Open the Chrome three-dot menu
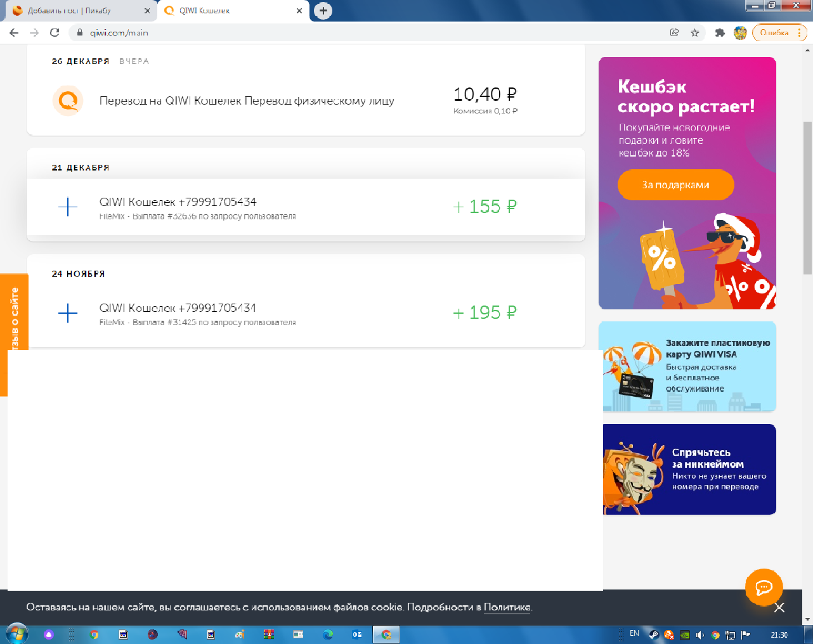Viewport: 813px width, 644px height. pos(800,32)
